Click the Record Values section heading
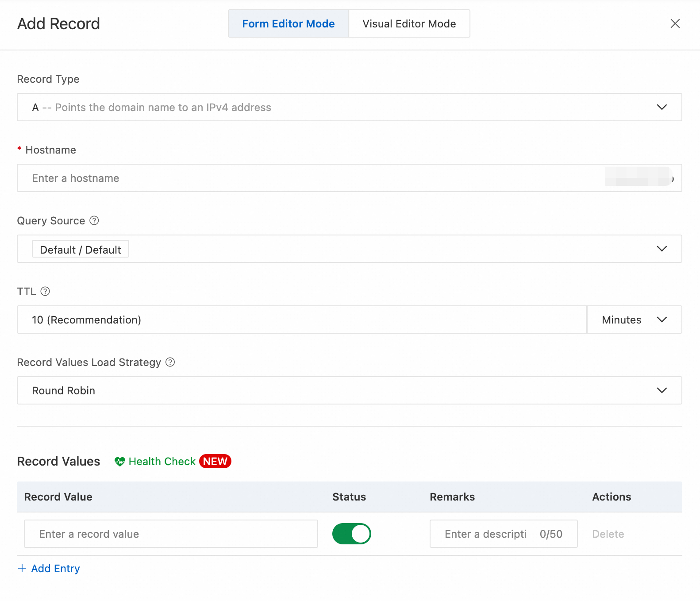This screenshot has height=601, width=700. tap(58, 461)
